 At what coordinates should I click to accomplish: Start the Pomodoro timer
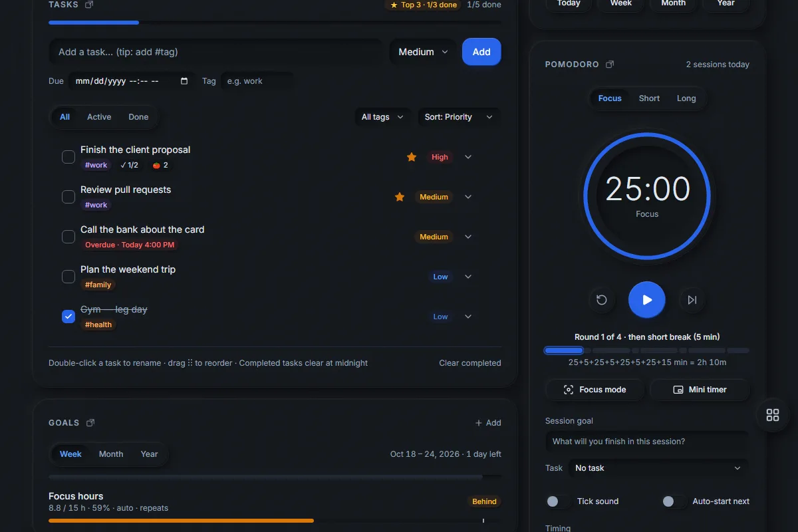pos(647,300)
